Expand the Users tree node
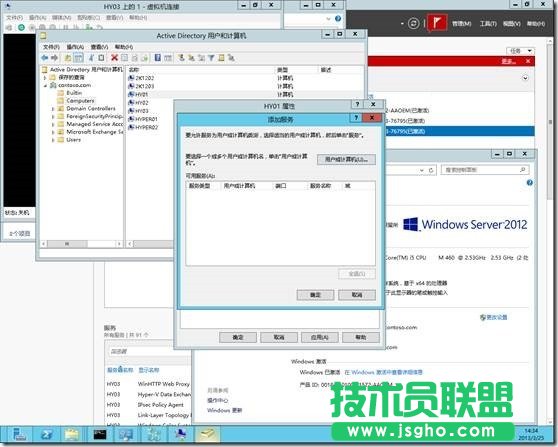 53,140
